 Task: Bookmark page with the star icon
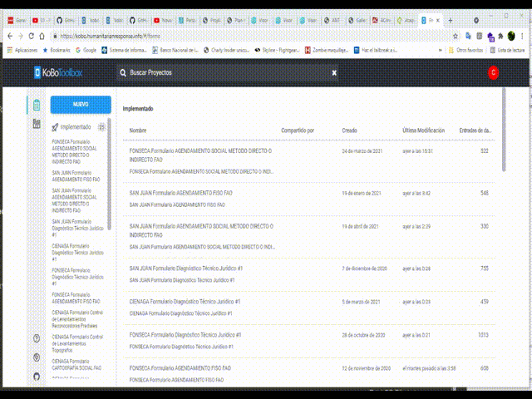point(456,36)
